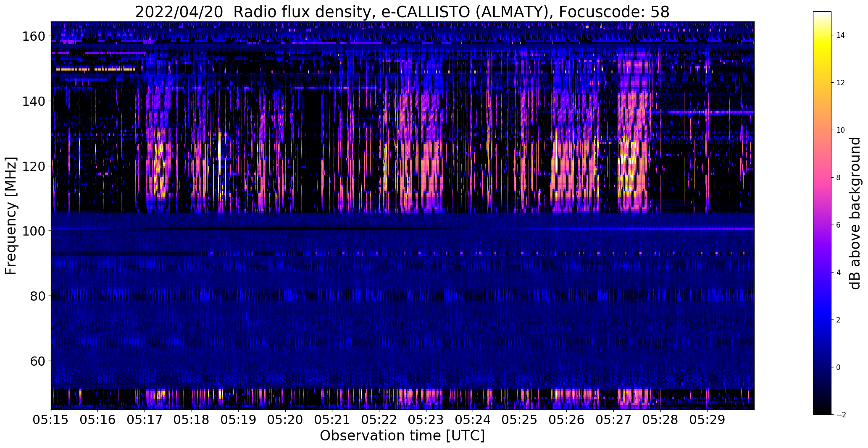The height and width of the screenshot is (448, 868).
Task: Click the colorbar tick value −2
Action: tap(841, 415)
